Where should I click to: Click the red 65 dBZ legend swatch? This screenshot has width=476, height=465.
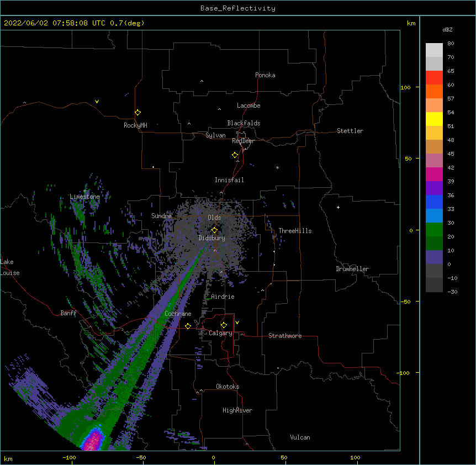[434, 77]
